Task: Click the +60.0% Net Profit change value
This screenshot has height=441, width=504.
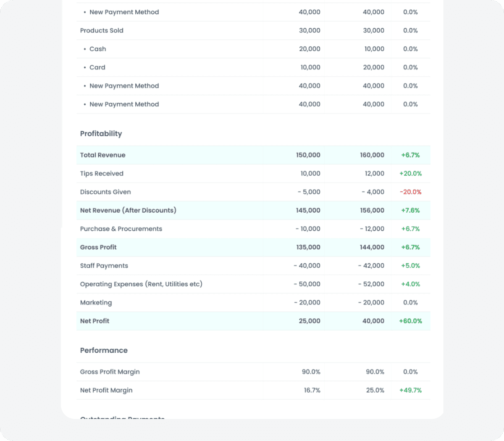Action: (410, 321)
